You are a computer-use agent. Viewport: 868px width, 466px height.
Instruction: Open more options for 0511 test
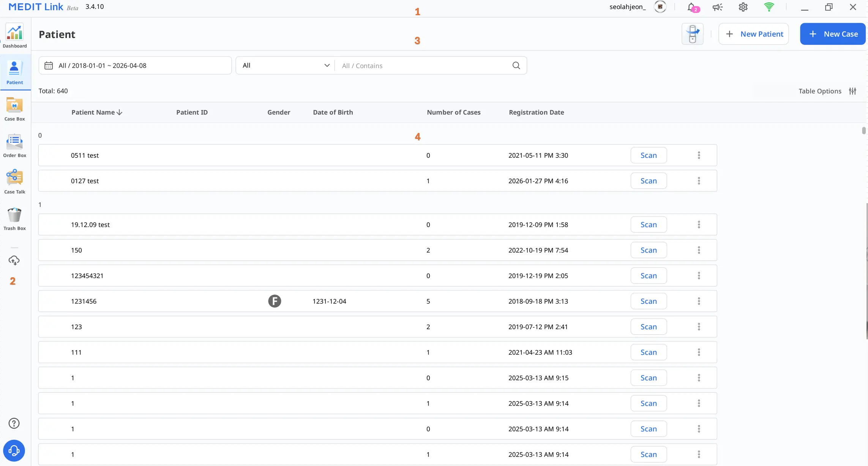pyautogui.click(x=699, y=155)
